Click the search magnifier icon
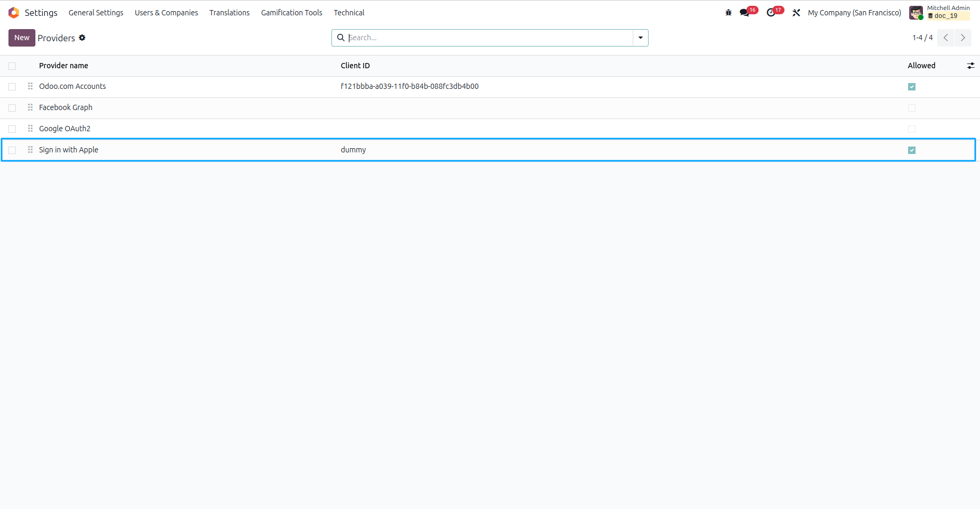The width and height of the screenshot is (980, 509). (341, 38)
